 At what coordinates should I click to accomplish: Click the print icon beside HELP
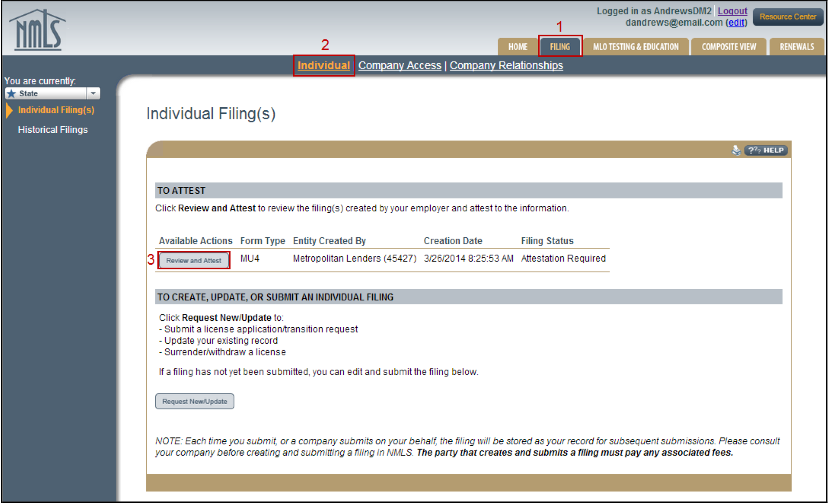click(736, 150)
